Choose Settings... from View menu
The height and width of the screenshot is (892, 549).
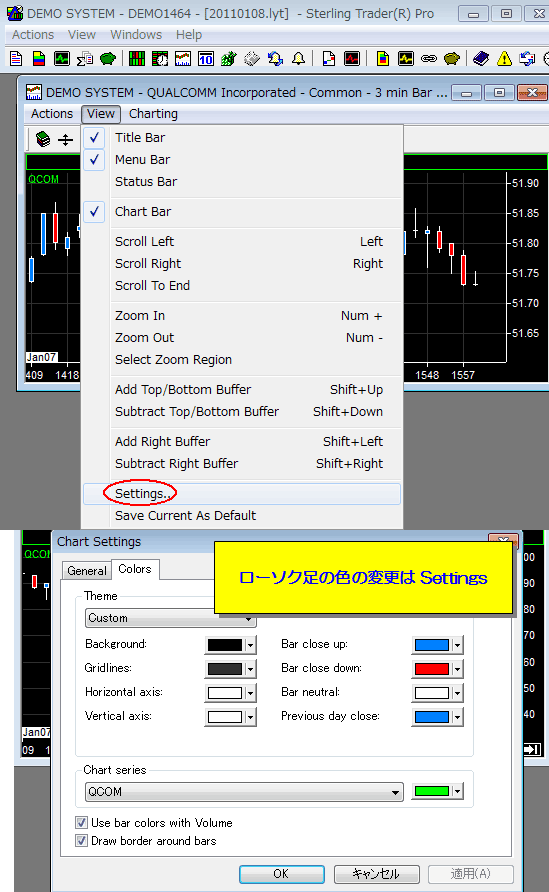point(242,494)
